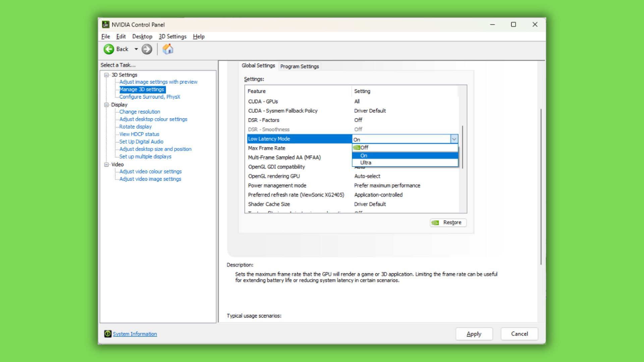Screen dimensions: 644x362
Task: Select Adjust image settings with preview
Action: coord(158,82)
